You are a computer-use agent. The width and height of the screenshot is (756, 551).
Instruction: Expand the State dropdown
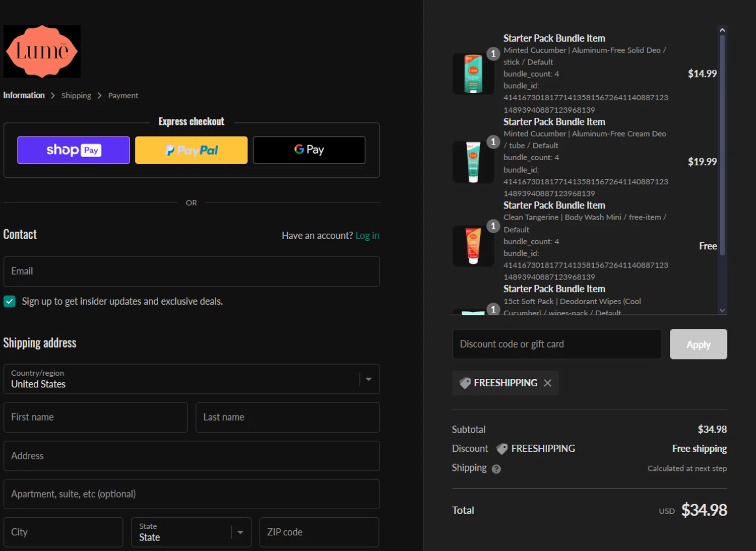tap(191, 532)
